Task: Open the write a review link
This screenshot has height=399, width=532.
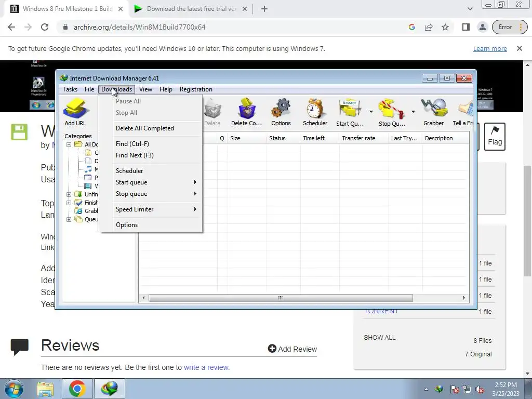Action: (x=207, y=367)
